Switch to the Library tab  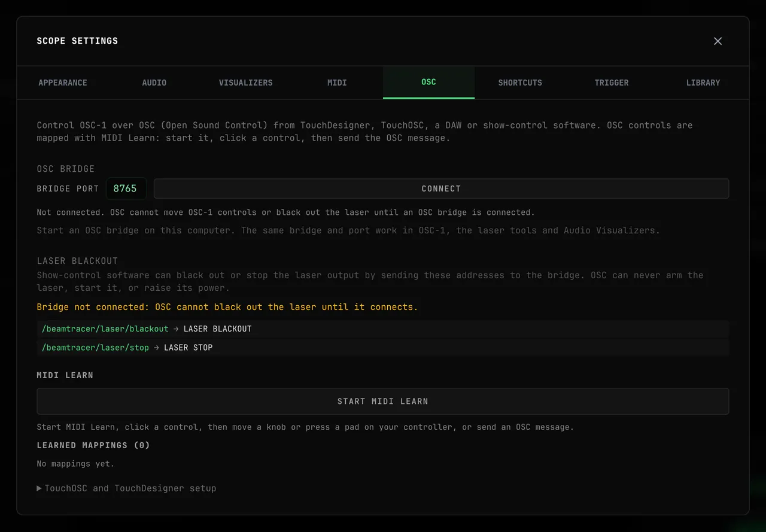(x=703, y=83)
